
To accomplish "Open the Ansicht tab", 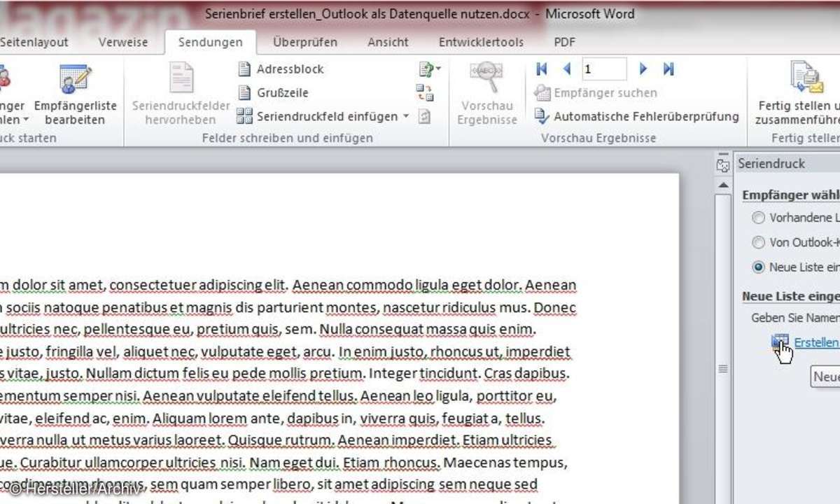I will point(388,42).
